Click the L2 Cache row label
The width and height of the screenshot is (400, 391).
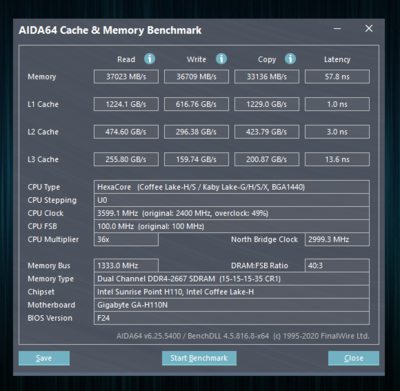[x=43, y=132]
